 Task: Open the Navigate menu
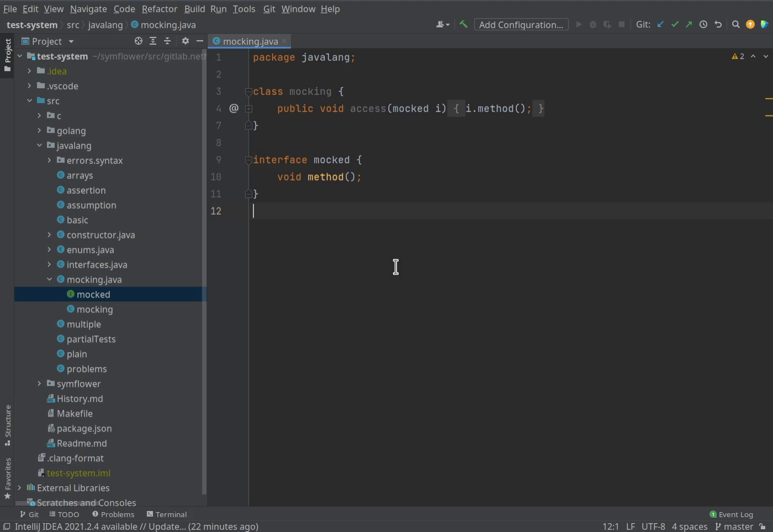[x=88, y=9]
